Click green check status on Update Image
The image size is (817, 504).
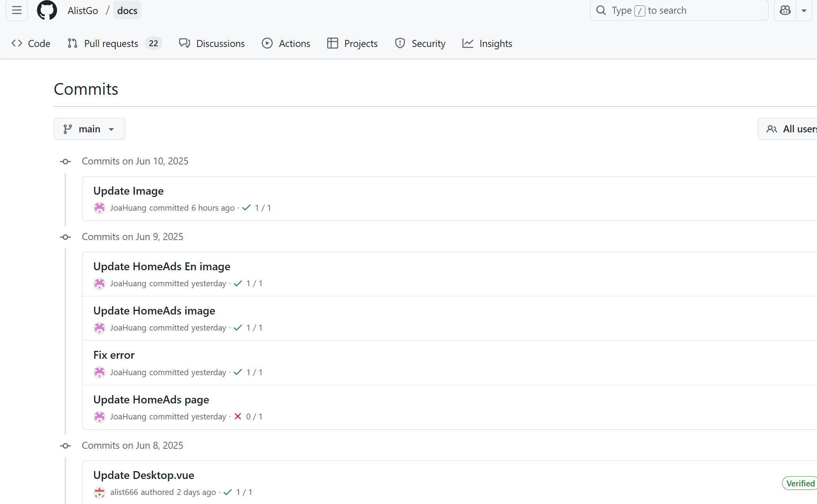(246, 208)
